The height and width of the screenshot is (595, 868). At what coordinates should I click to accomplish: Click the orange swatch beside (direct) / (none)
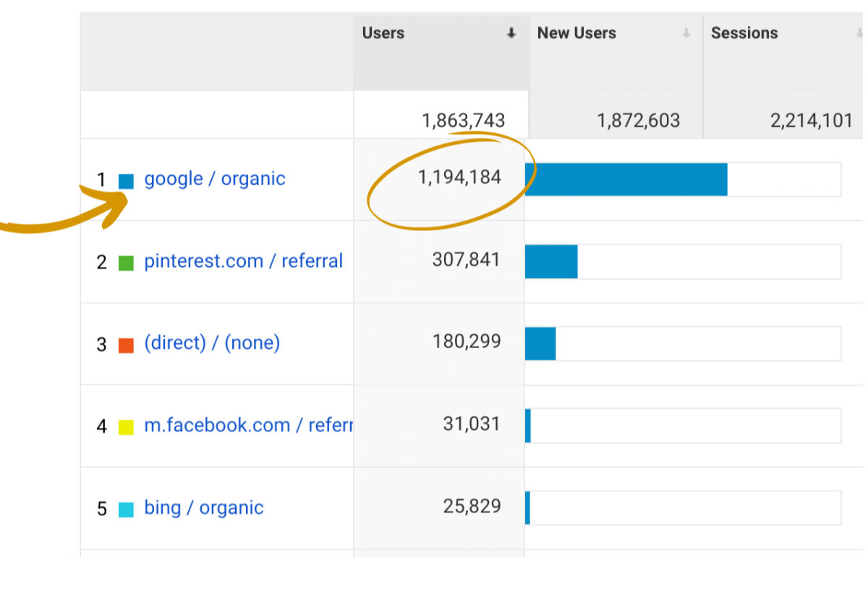click(126, 345)
